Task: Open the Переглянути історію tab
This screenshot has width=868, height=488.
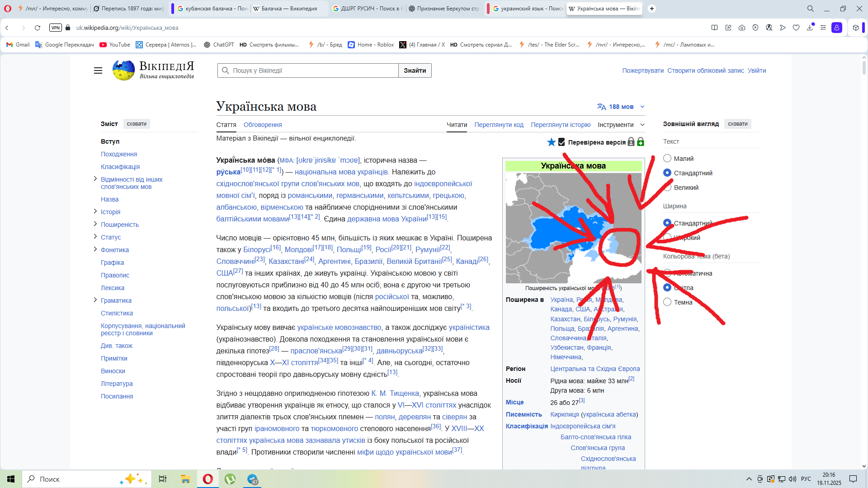Action: click(x=561, y=125)
